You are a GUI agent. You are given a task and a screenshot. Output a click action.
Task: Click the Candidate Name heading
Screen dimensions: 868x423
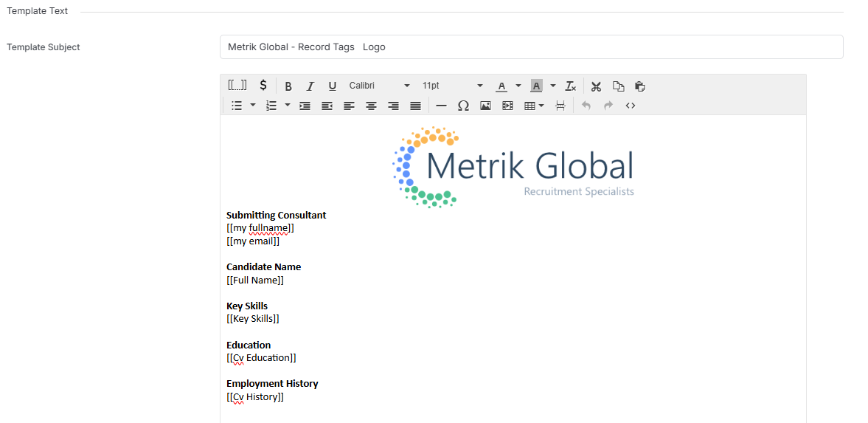[263, 266]
